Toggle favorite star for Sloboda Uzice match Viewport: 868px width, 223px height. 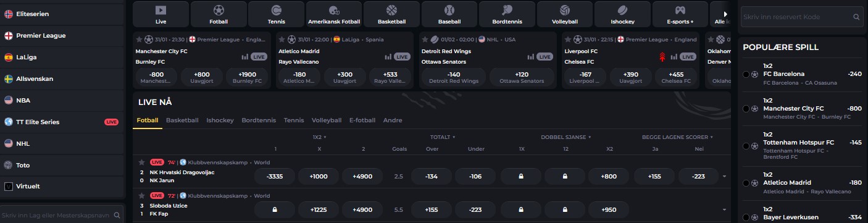pos(141,195)
